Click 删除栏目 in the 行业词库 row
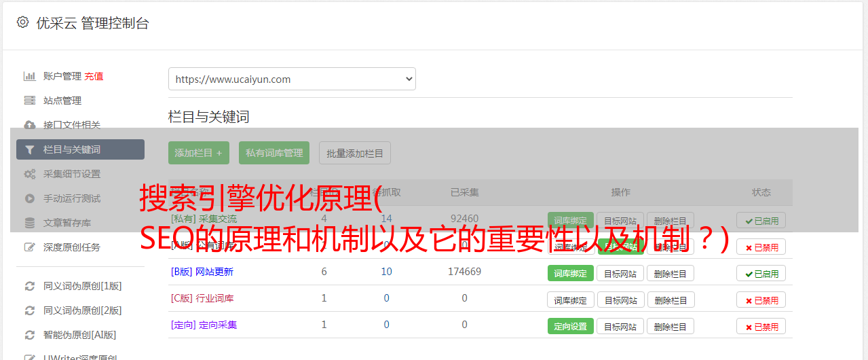The width and height of the screenshot is (868, 360). (671, 300)
